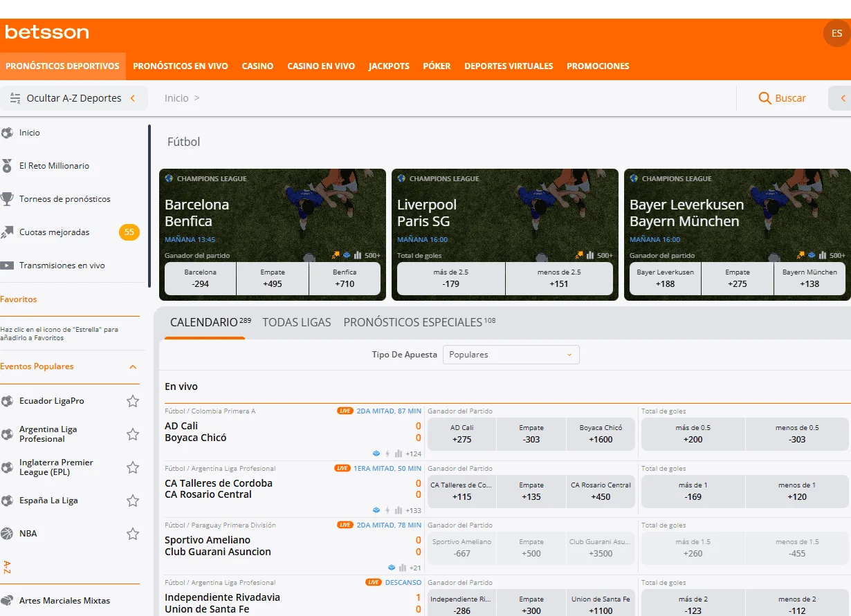This screenshot has height=616, width=851.
Task: Click the Ecuador LigaPro soccer ball icon
Action: tap(7, 401)
